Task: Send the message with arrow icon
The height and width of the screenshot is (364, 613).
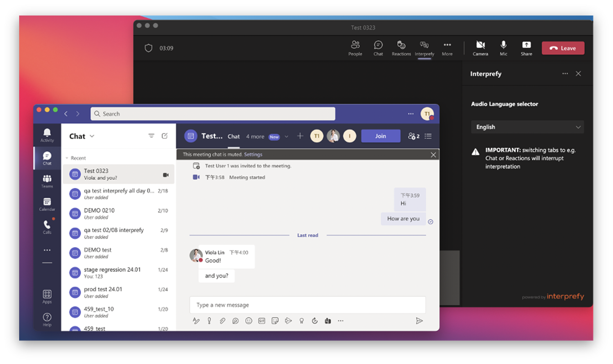Action: coord(419,321)
